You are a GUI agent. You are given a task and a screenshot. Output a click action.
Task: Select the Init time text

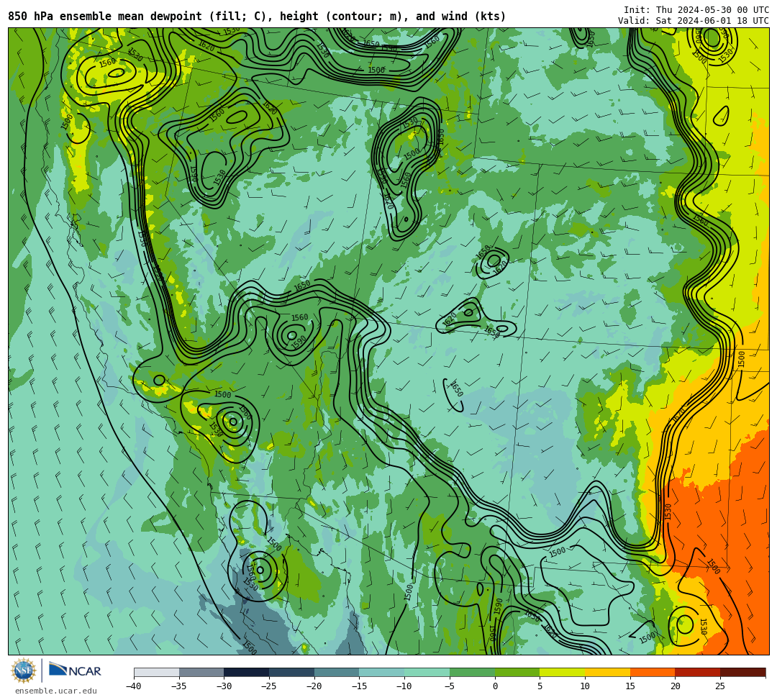[x=696, y=10]
